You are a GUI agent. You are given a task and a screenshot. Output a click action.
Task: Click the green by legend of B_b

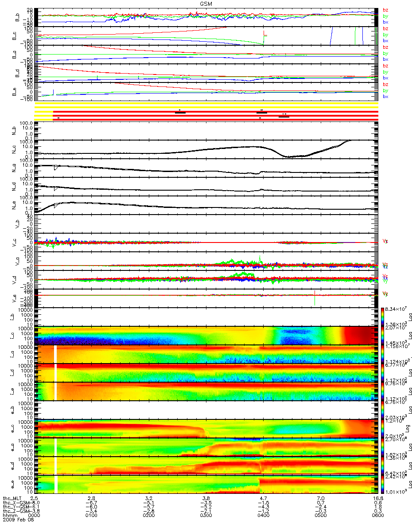click(385, 16)
